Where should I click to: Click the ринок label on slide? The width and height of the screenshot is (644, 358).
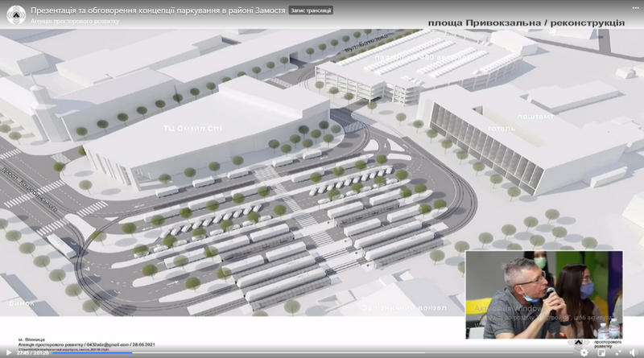point(21,304)
